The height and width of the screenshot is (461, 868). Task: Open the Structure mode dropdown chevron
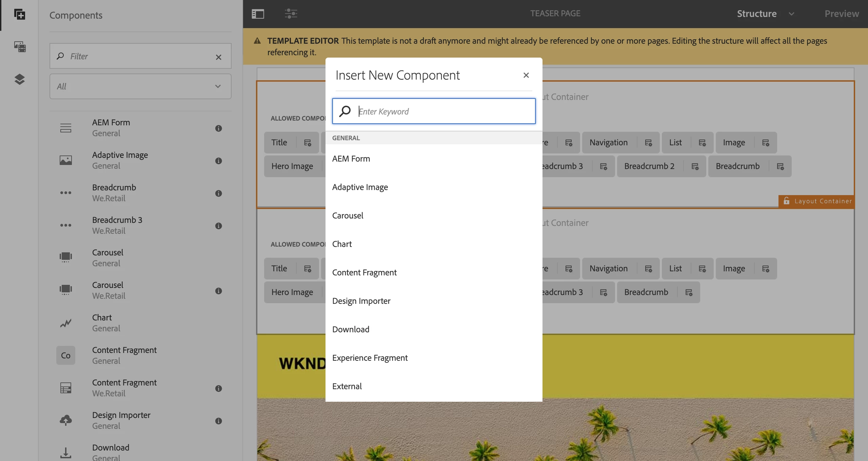point(791,14)
